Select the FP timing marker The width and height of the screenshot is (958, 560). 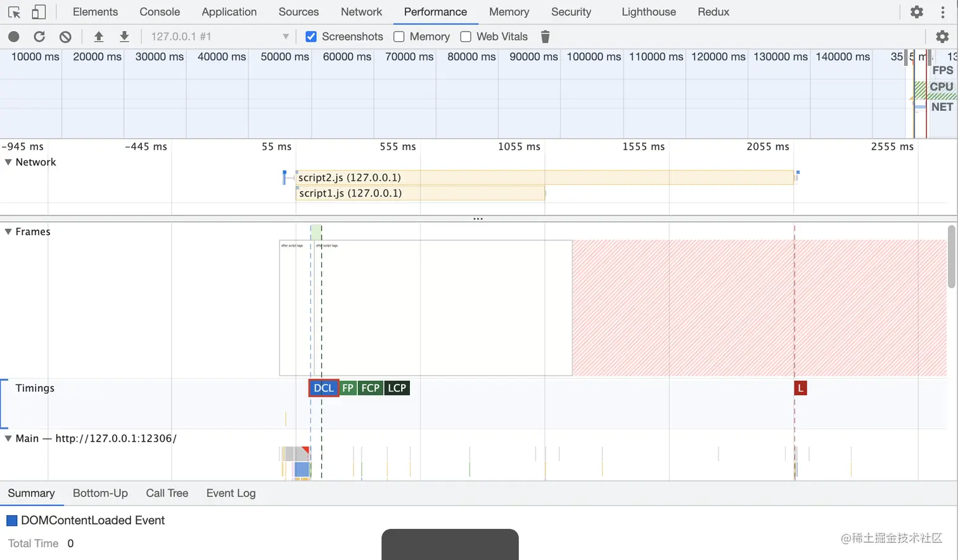pos(348,388)
